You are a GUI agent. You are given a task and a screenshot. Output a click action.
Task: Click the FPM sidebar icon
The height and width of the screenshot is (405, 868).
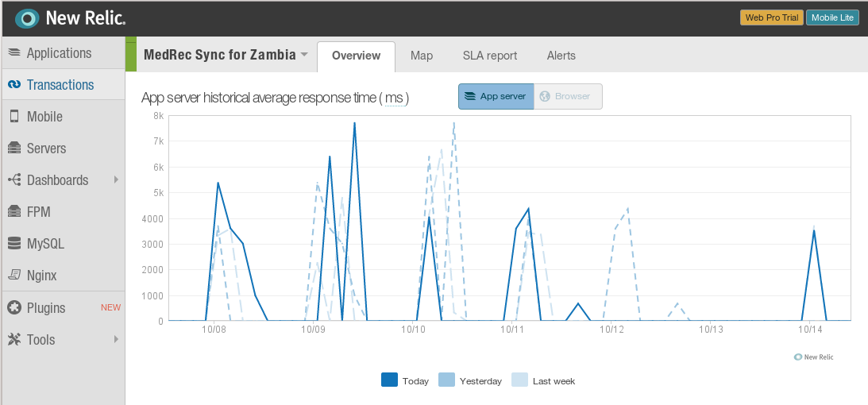click(x=14, y=212)
